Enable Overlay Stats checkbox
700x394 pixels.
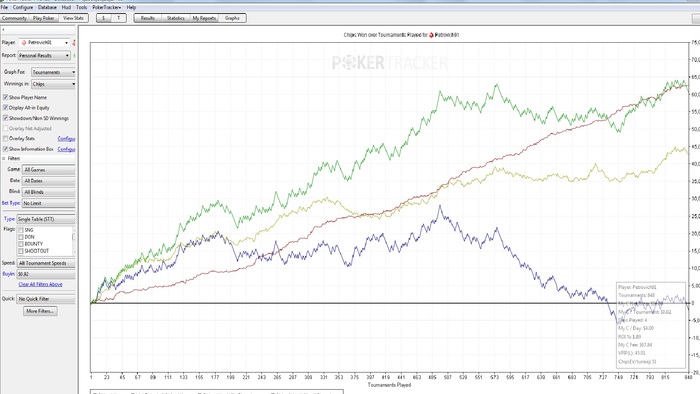coord(5,139)
